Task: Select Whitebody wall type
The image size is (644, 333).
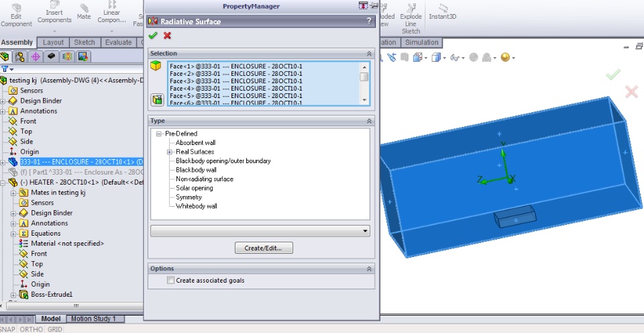Action: [x=197, y=206]
